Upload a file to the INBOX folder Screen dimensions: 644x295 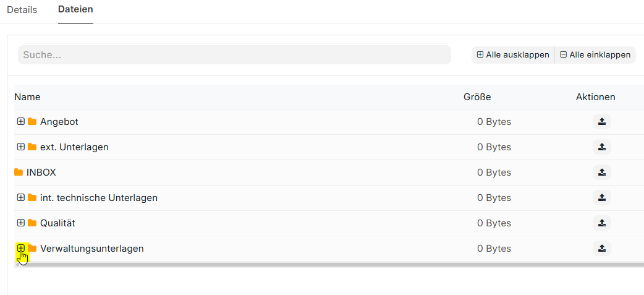tap(601, 173)
